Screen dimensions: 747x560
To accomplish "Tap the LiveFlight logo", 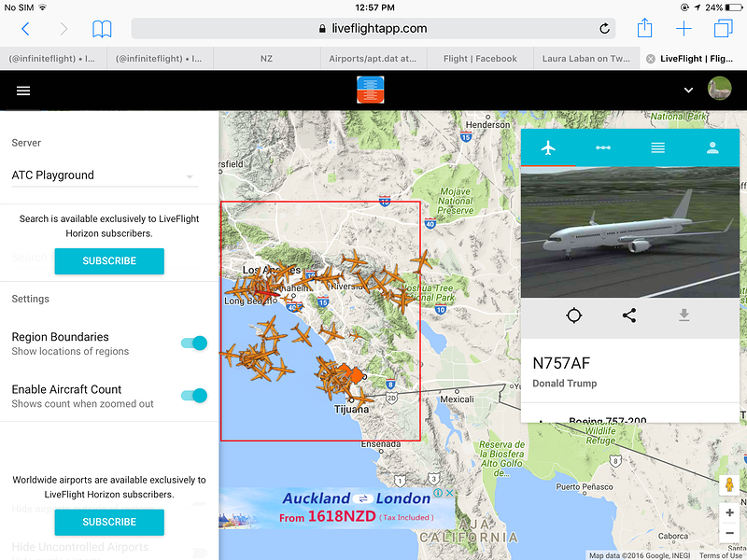I will (x=370, y=90).
